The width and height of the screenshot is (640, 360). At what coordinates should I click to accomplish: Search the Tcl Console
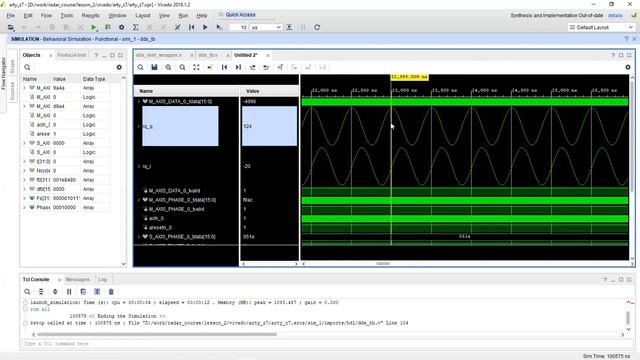(x=27, y=292)
